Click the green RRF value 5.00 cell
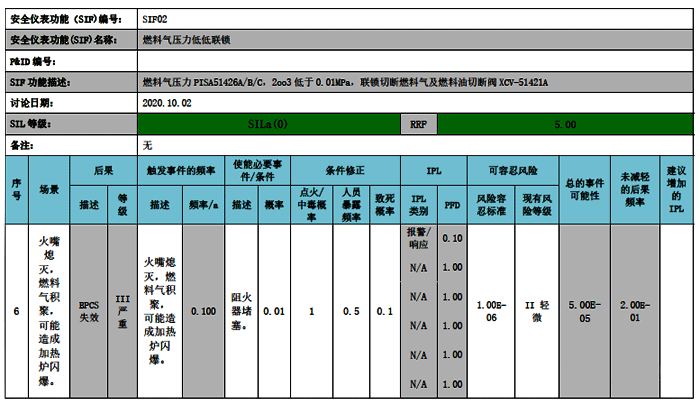Viewport: 700px width, 404px height. coord(564,125)
